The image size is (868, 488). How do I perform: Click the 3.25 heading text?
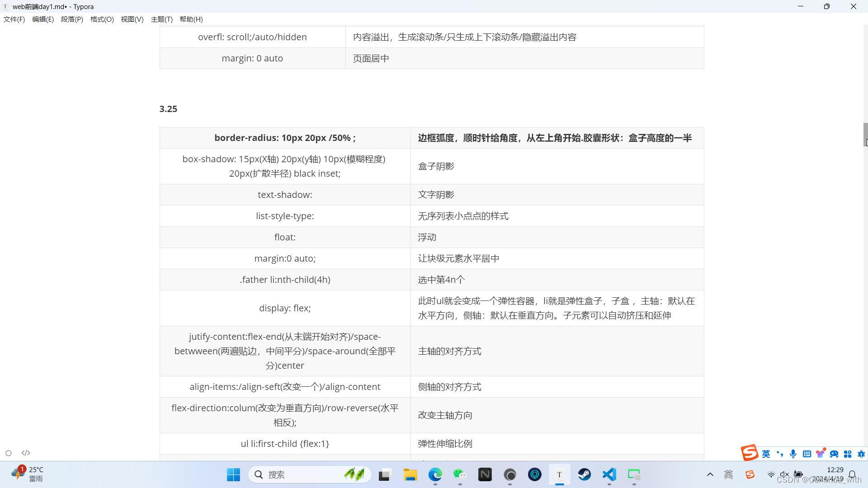tap(168, 109)
